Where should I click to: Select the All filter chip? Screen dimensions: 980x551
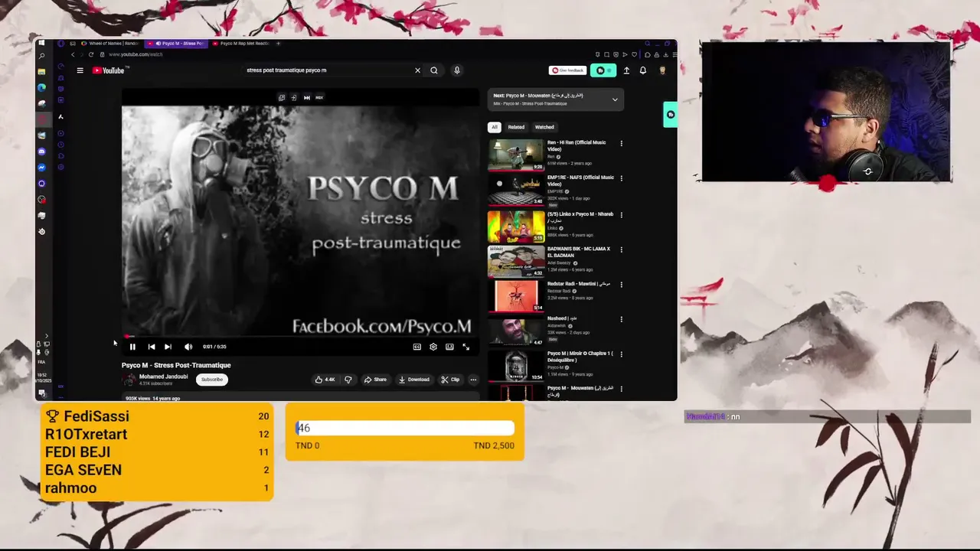495,127
